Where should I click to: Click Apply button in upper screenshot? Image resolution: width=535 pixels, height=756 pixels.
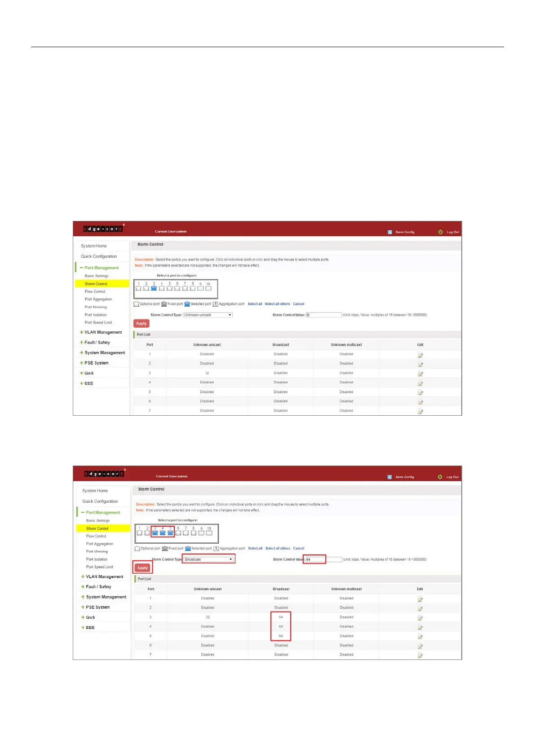point(141,323)
